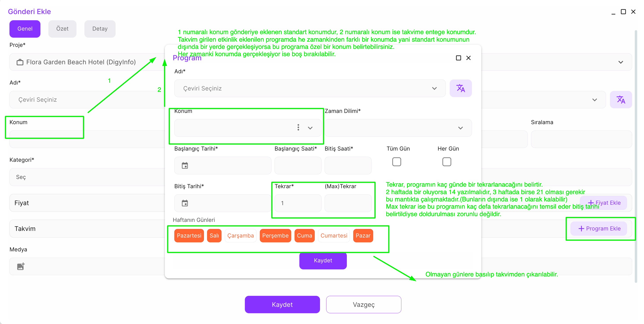This screenshot has height=324, width=644.
Task: Click the Program Ekle button
Action: click(599, 229)
